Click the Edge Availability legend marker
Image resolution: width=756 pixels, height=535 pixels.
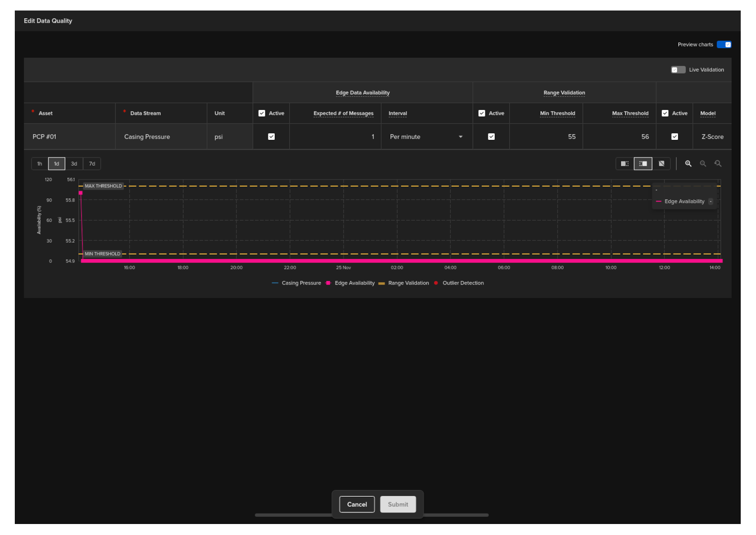coord(328,283)
